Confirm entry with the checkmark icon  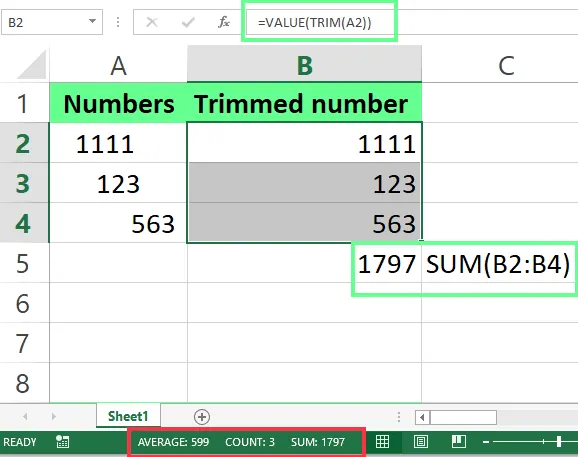(x=188, y=22)
